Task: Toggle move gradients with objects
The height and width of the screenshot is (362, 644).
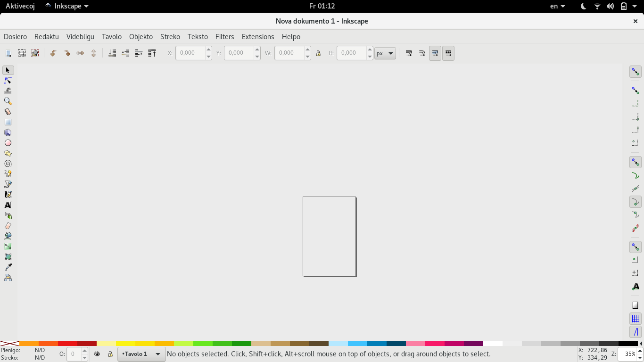Action: (x=435, y=53)
